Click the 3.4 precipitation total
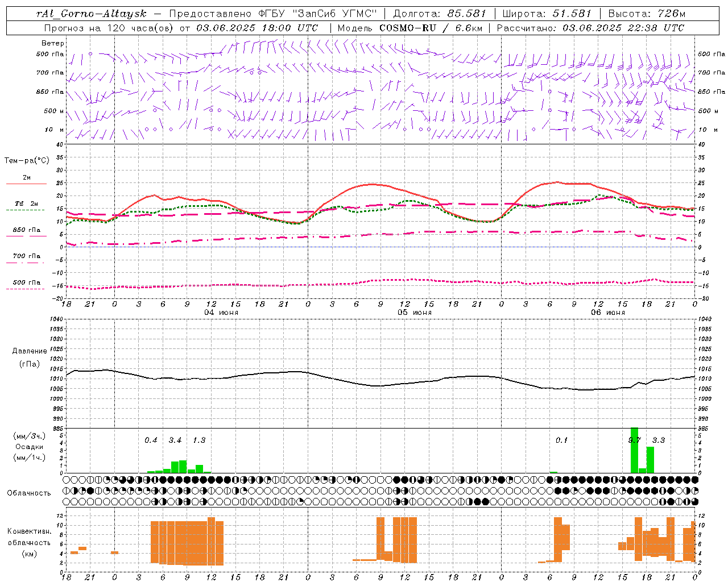Image resolution: width=728 pixels, height=582 pixels. [x=175, y=440]
